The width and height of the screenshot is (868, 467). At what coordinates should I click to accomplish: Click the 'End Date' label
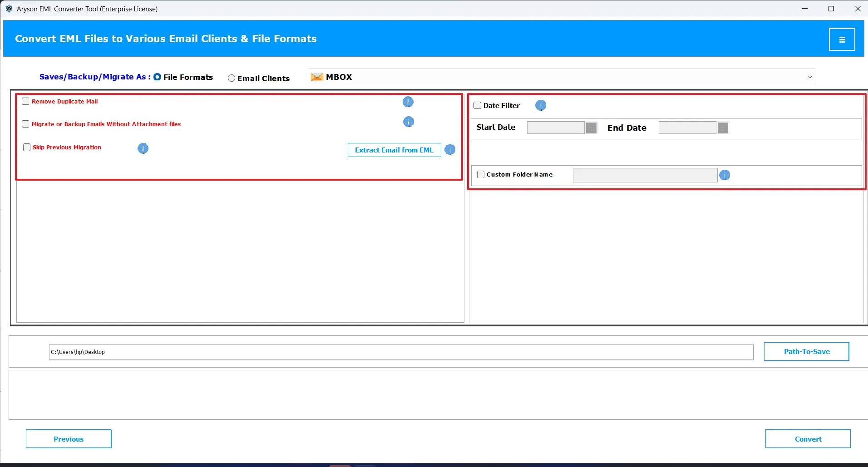tap(627, 128)
